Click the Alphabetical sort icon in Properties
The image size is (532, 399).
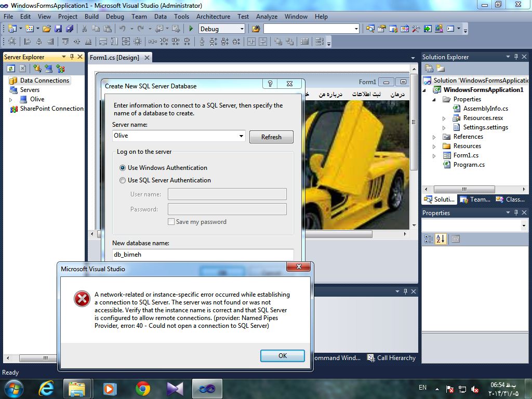(x=441, y=239)
